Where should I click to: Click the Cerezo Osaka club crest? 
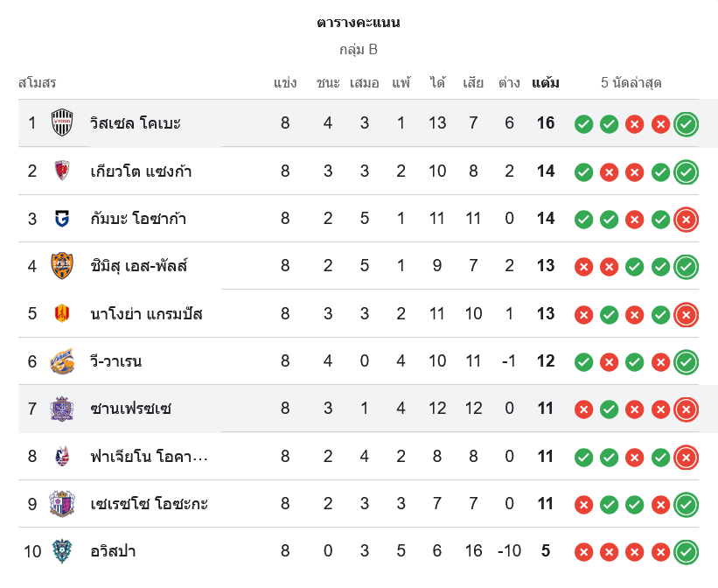pyautogui.click(x=62, y=504)
